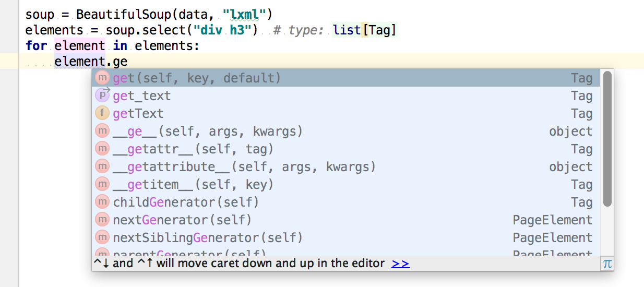Select __getattribute__(self, args, kwargs) suggestion
The width and height of the screenshot is (644, 287).
244,167
